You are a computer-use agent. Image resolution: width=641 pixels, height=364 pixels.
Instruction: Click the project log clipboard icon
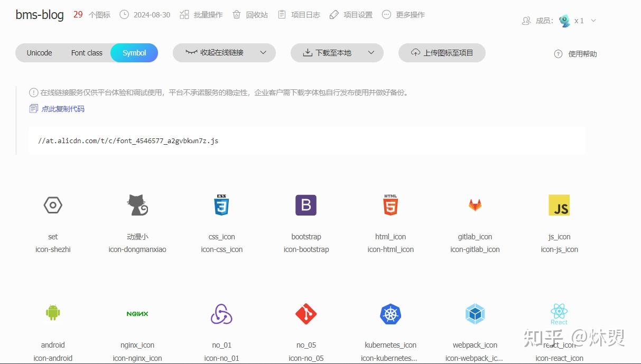point(282,14)
